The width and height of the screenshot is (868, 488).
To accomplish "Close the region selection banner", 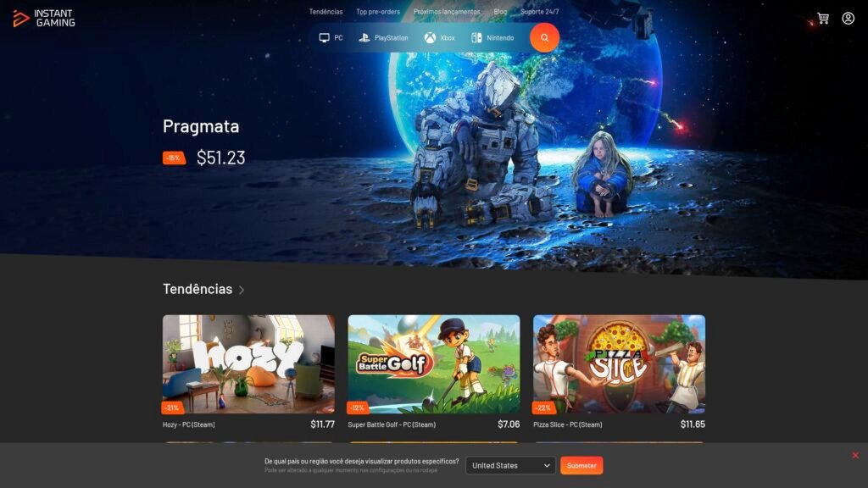I will pos(855,455).
